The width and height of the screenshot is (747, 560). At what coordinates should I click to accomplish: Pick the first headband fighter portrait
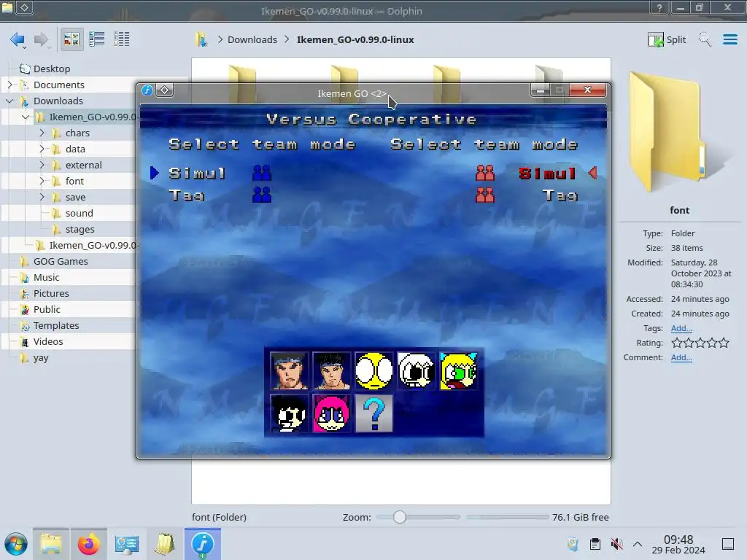[289, 371]
